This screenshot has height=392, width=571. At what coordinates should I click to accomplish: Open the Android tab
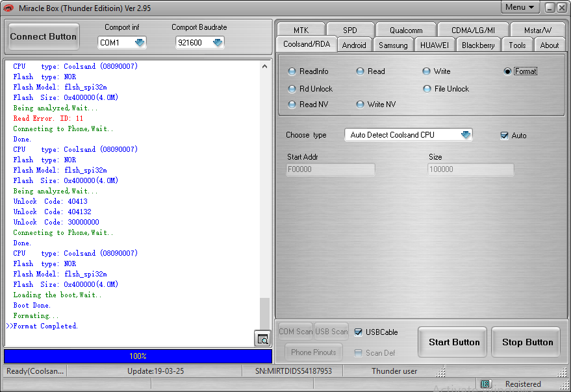tap(354, 45)
